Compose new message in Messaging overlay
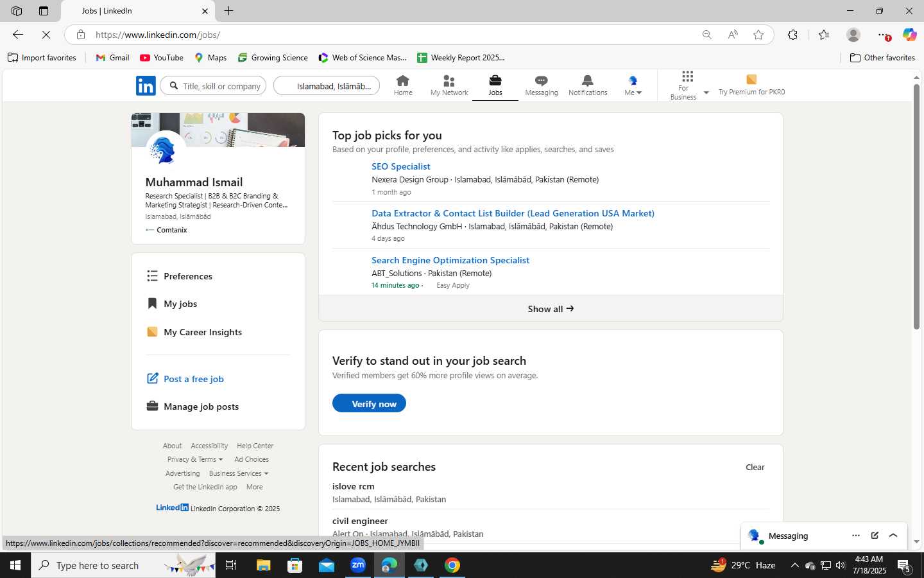The image size is (924, 578). click(x=875, y=536)
